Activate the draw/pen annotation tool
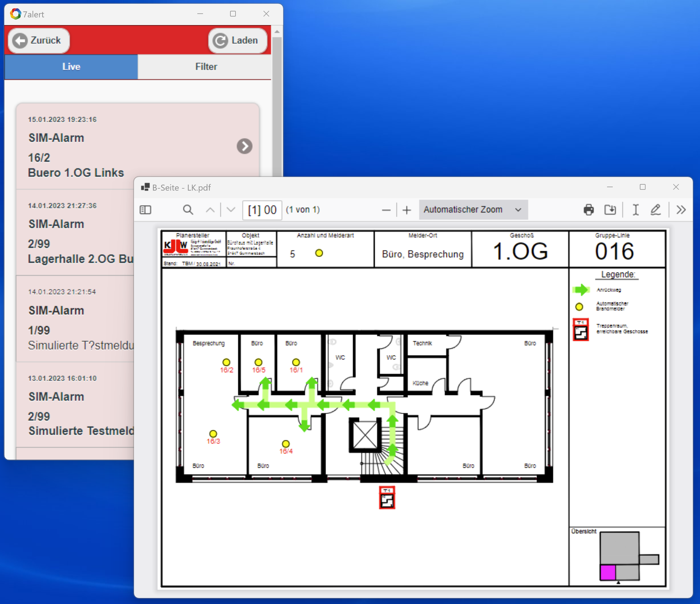Screen dimensions: 700x604 coord(656,210)
